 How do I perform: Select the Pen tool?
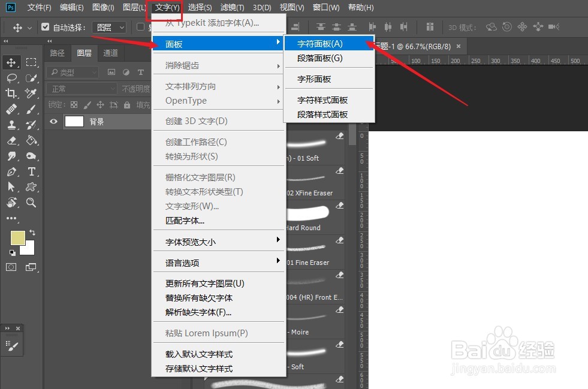pyautogui.click(x=11, y=172)
